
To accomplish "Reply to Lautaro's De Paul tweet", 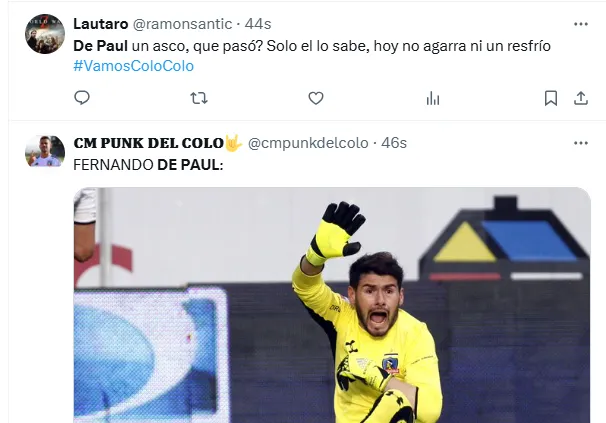I will coord(82,98).
